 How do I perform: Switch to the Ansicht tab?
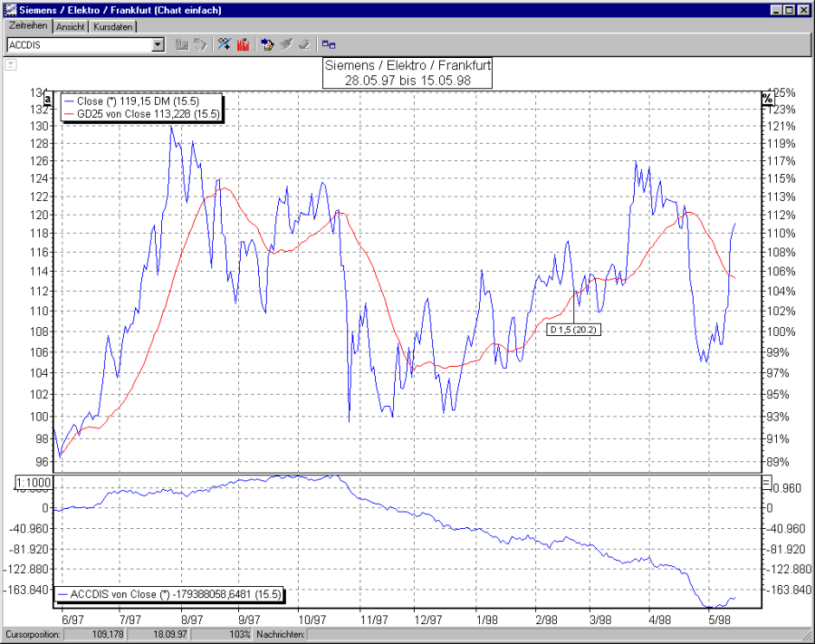[70, 27]
